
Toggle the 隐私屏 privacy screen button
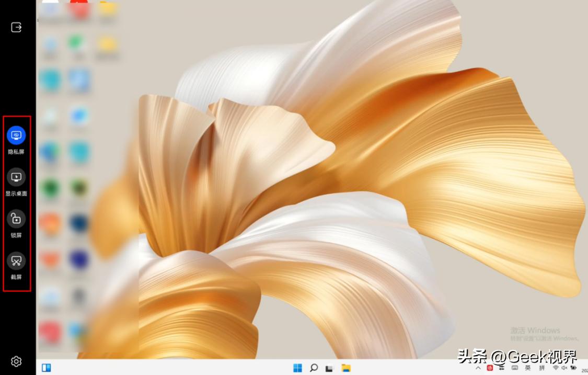(16, 135)
